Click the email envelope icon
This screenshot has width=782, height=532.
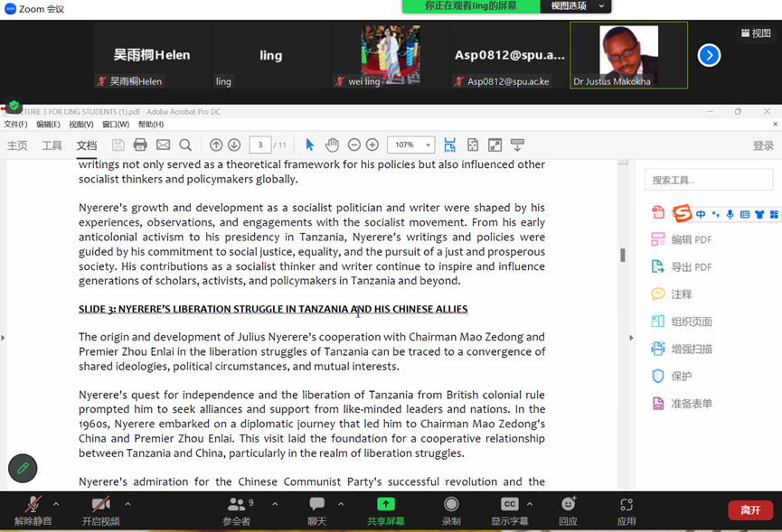pos(163,145)
